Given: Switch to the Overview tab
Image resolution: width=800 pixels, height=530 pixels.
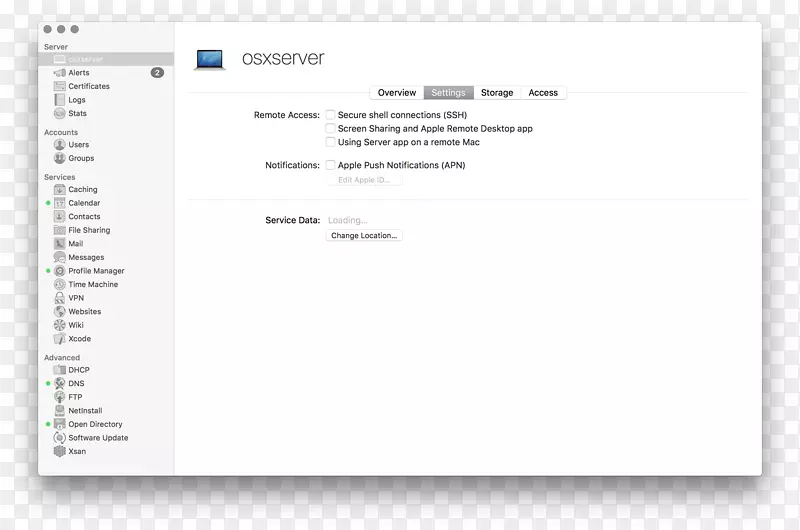Looking at the screenshot, I should (x=397, y=93).
